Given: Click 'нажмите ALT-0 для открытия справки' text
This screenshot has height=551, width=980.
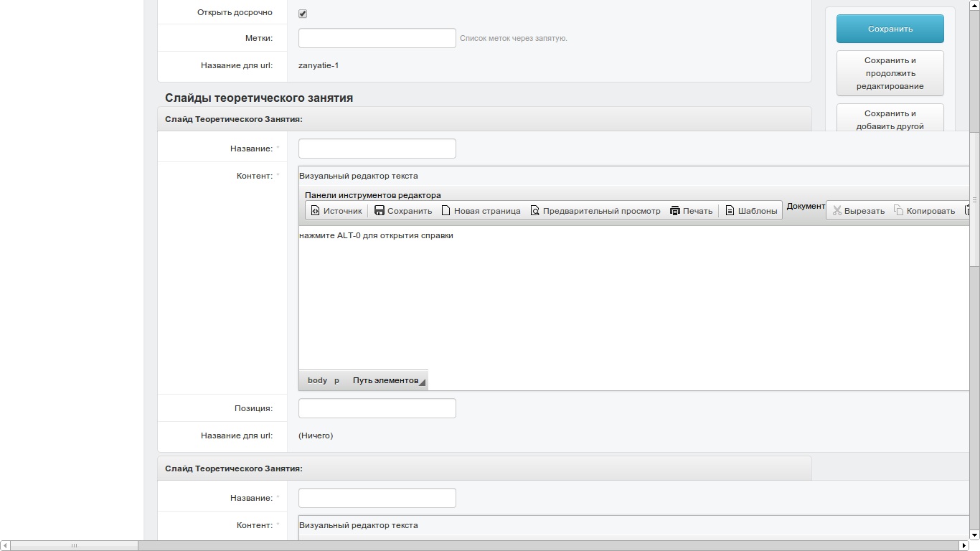Looking at the screenshot, I should coord(376,235).
